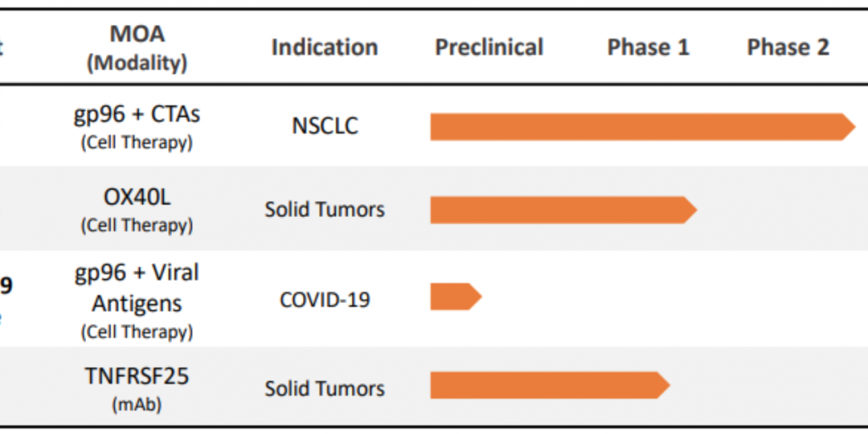Select the Phase 1 column header
The width and height of the screenshot is (868, 434).
648,47
